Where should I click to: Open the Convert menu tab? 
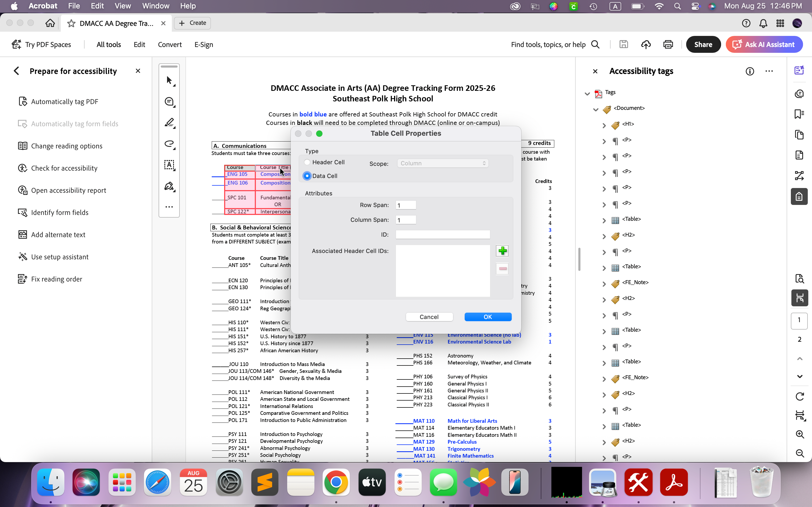coord(169,45)
